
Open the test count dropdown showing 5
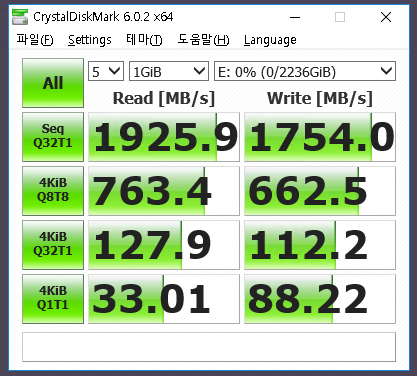(x=106, y=71)
